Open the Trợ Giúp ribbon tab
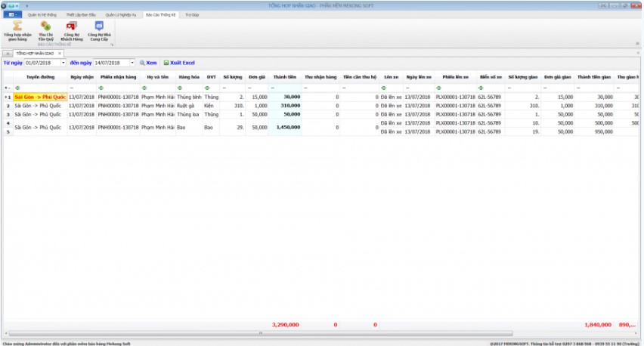The width and height of the screenshot is (644, 346). [192, 14]
